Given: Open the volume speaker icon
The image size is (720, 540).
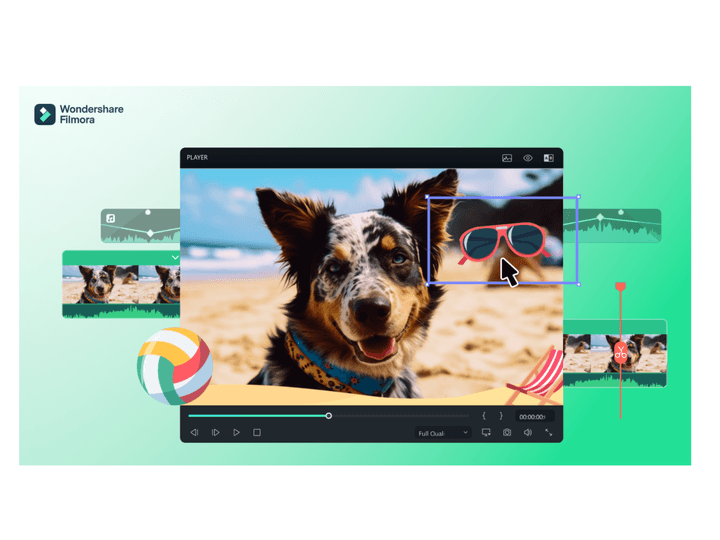Looking at the screenshot, I should point(528,433).
